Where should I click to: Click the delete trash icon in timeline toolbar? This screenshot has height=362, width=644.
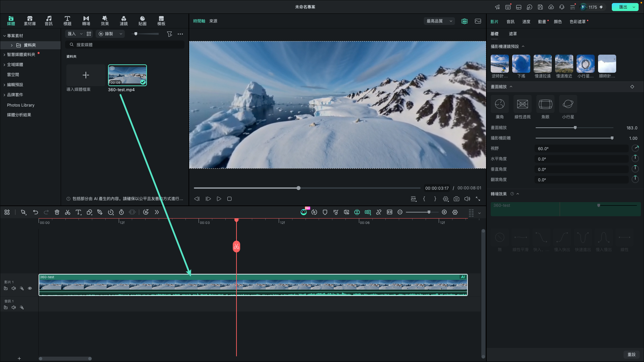click(57, 212)
